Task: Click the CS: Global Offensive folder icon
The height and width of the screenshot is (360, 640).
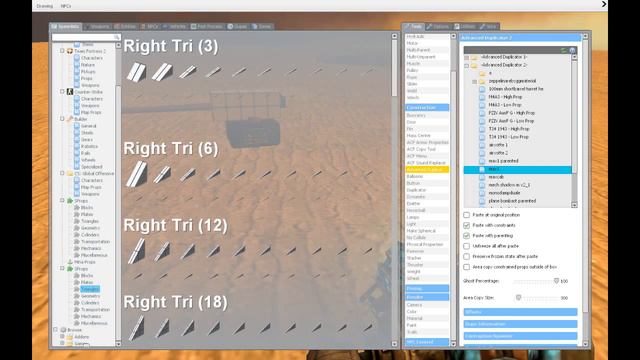Action: coord(70,173)
